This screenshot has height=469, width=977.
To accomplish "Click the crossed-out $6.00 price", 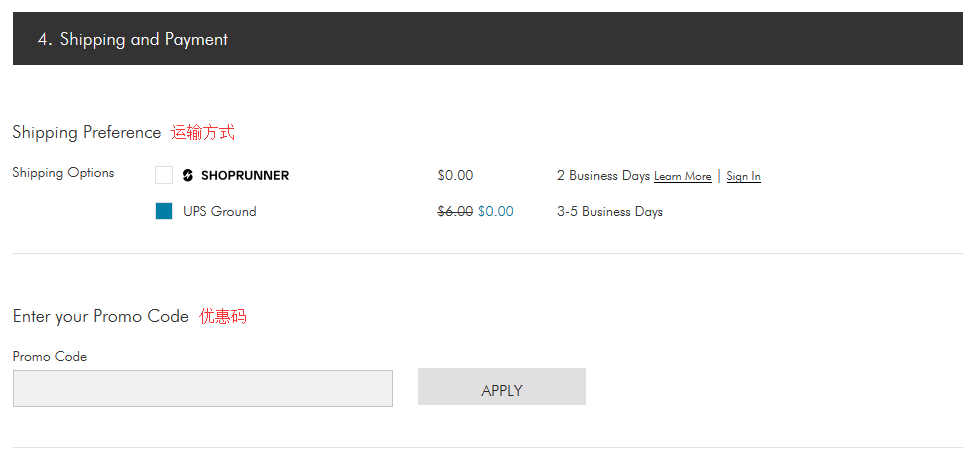I will [455, 211].
